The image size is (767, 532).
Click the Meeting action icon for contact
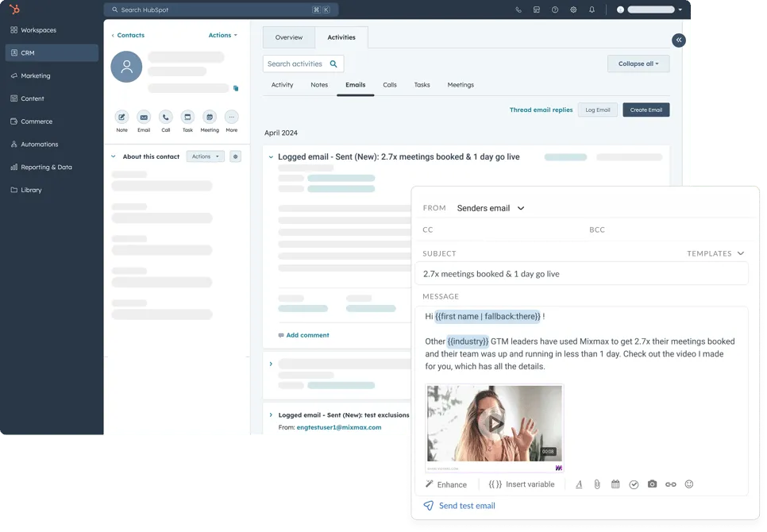click(x=210, y=117)
